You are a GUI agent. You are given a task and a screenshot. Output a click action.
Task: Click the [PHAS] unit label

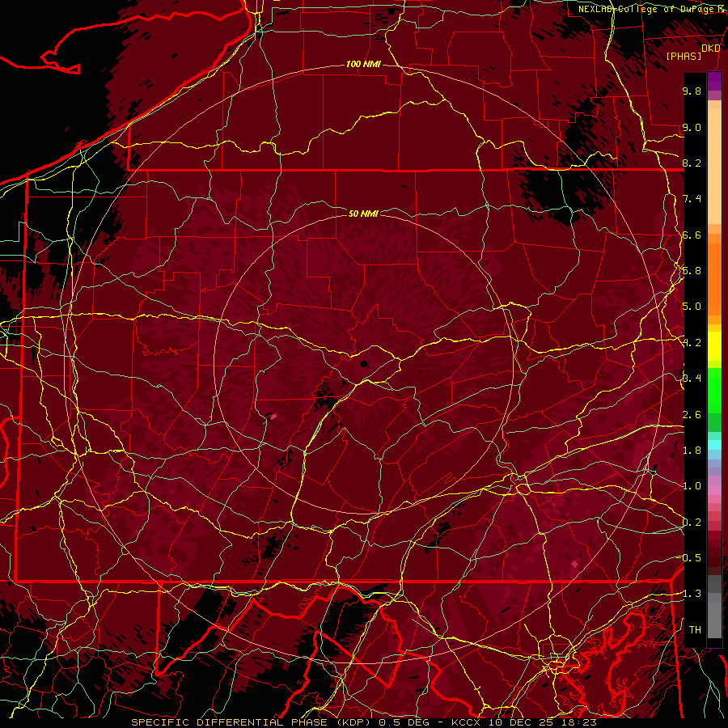[x=684, y=56]
